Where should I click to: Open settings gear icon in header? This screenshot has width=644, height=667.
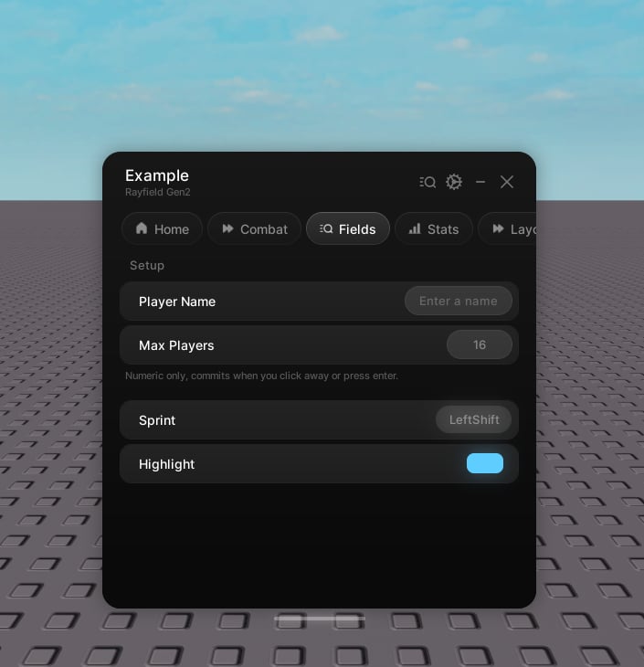(454, 182)
